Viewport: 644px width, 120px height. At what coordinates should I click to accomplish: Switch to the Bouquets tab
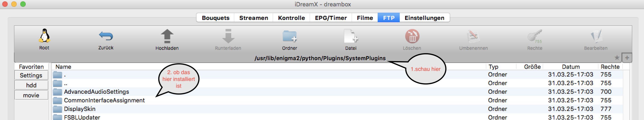pos(215,18)
